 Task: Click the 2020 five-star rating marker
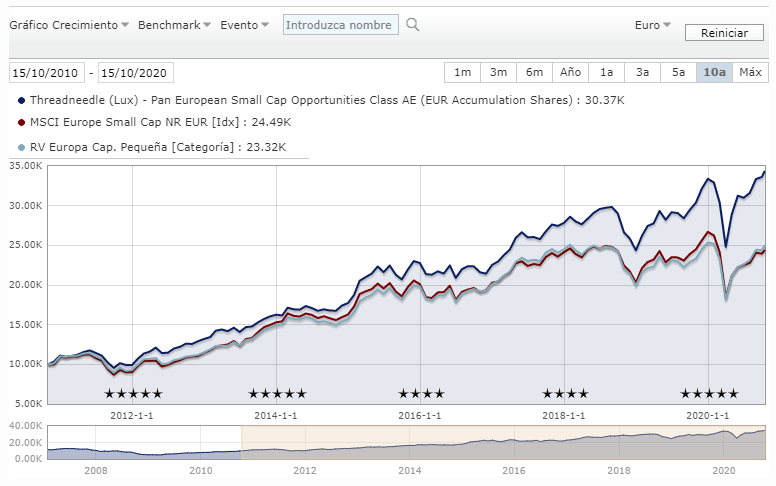[709, 394]
